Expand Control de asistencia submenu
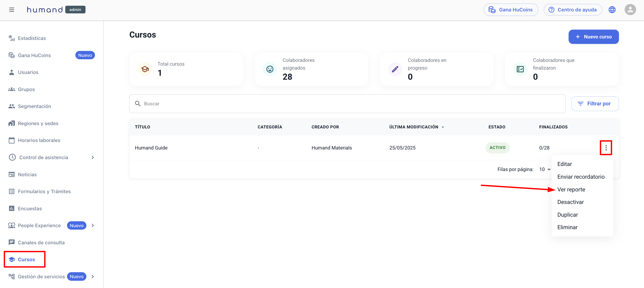 [93, 157]
